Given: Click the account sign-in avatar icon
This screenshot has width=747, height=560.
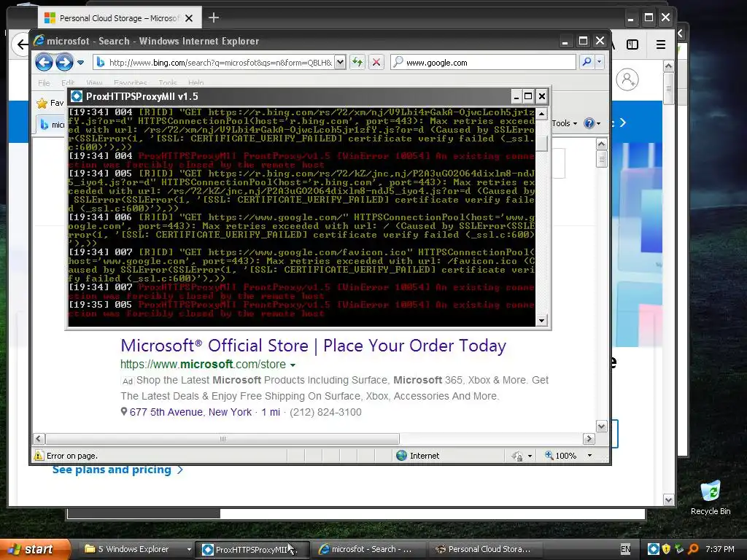Looking at the screenshot, I should (627, 79).
